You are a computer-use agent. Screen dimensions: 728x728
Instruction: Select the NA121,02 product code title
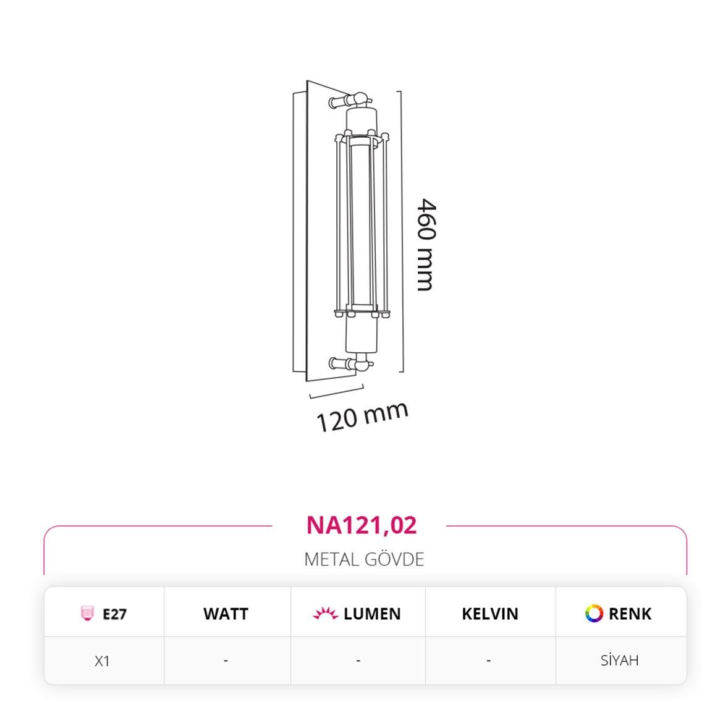click(362, 525)
